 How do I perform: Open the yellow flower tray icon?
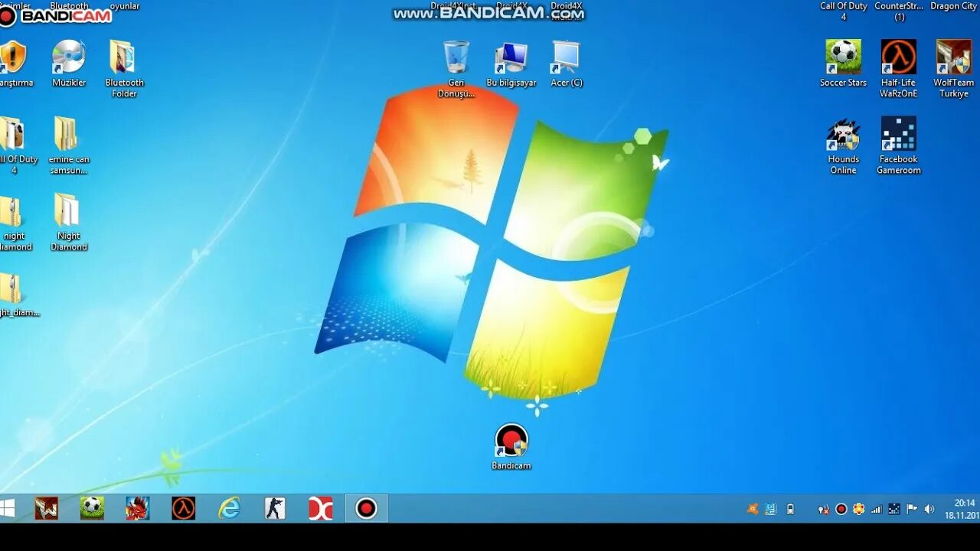point(859,509)
